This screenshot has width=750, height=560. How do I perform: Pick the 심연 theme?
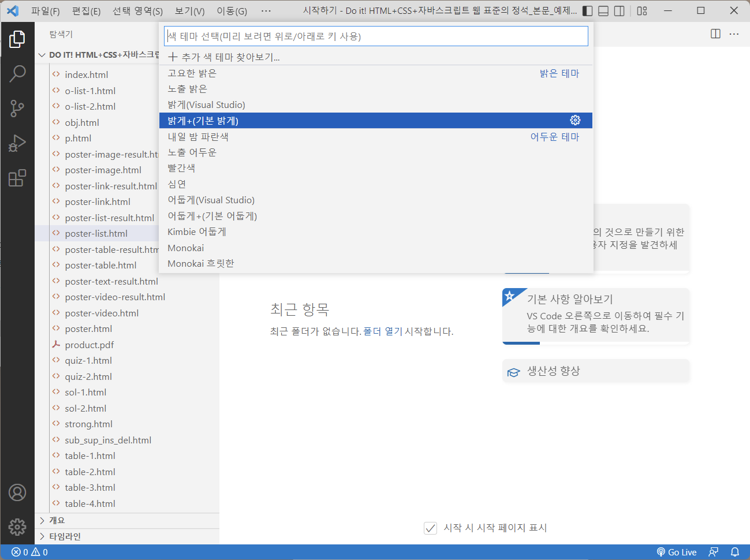tap(376, 184)
